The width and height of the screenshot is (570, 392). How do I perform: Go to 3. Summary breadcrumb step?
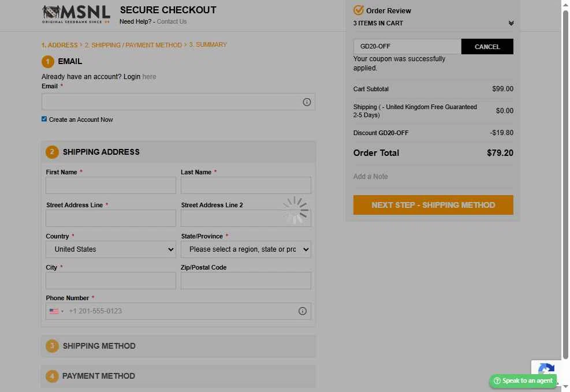pos(208,44)
